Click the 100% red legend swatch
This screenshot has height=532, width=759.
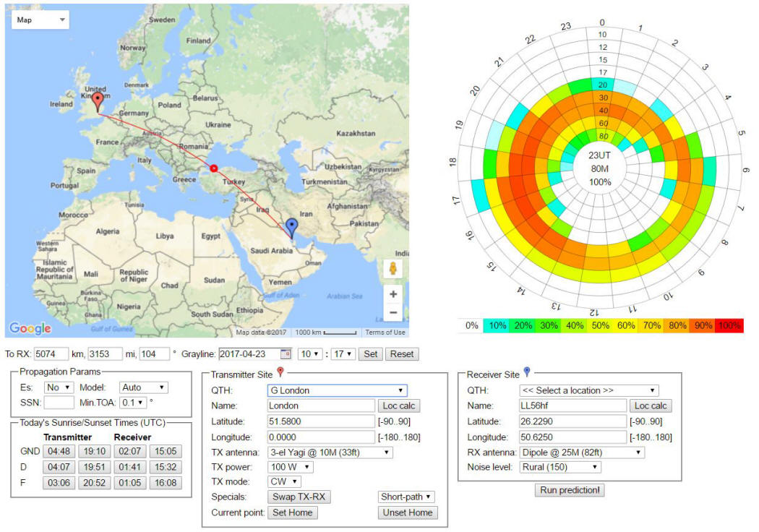point(730,326)
